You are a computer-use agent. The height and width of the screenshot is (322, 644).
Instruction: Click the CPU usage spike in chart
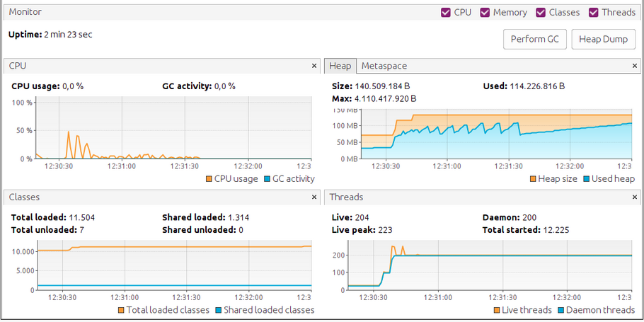coord(69,134)
